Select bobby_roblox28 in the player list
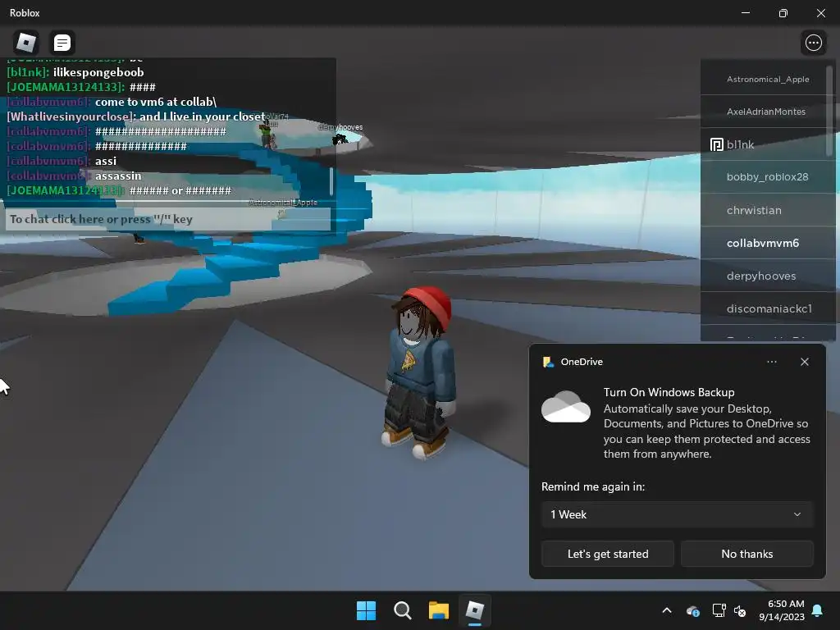 point(767,177)
